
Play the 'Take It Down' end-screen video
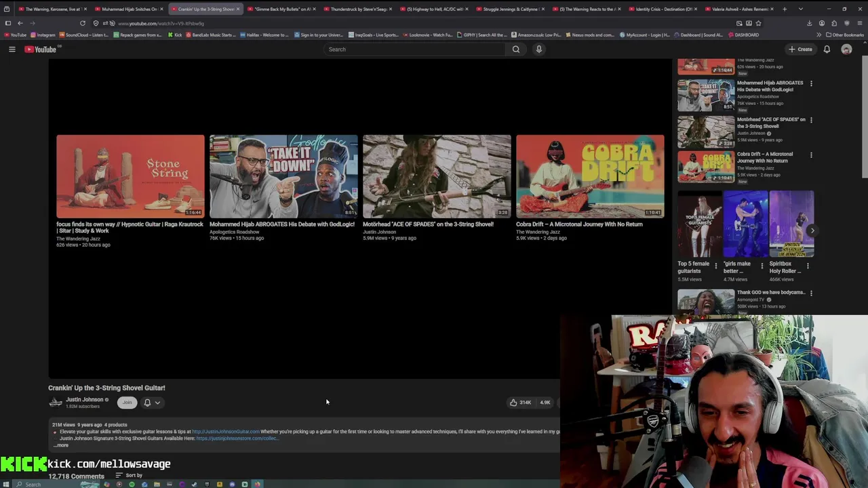click(283, 176)
